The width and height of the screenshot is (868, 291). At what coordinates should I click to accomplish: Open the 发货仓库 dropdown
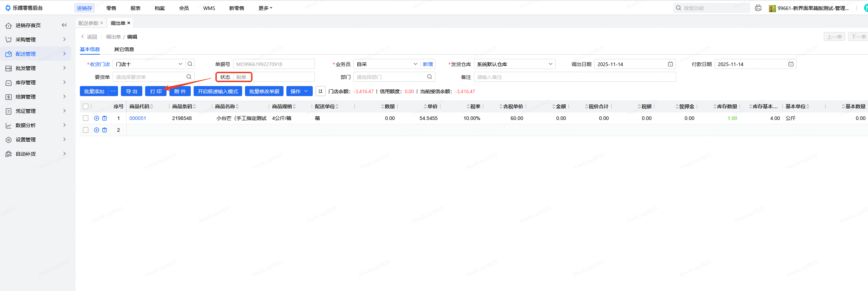(514, 64)
